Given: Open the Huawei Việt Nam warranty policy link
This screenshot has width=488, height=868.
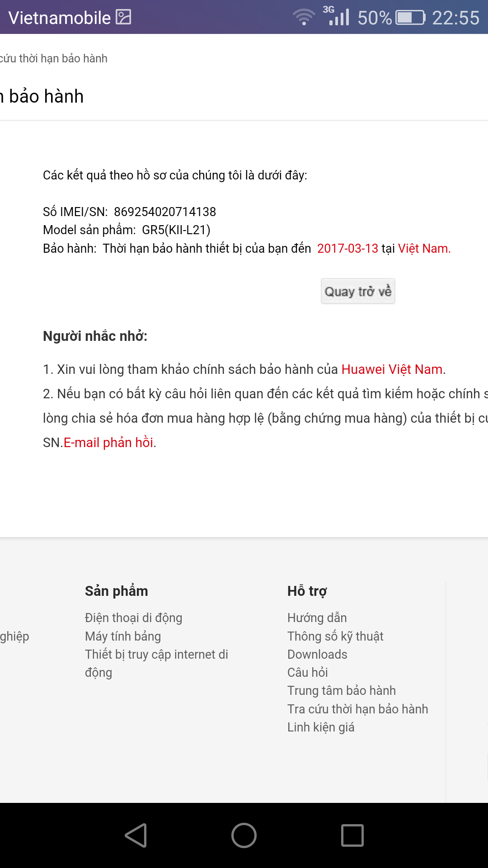Looking at the screenshot, I should (392, 369).
